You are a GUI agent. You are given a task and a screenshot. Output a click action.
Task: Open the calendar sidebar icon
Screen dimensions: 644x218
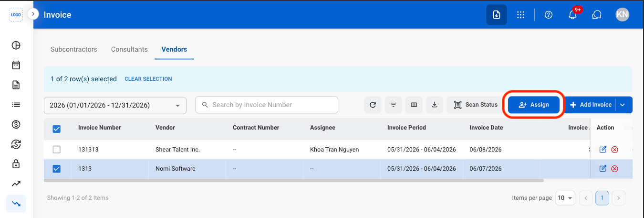[16, 65]
